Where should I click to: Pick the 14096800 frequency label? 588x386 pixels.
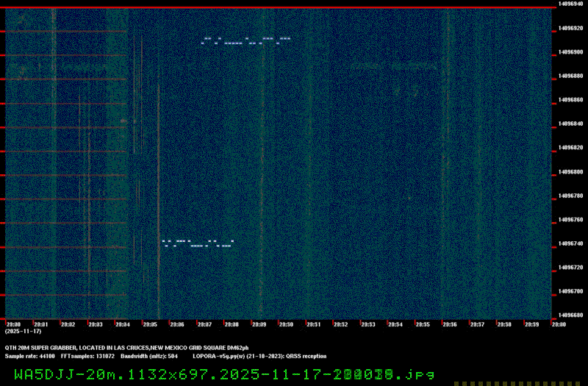(x=570, y=171)
